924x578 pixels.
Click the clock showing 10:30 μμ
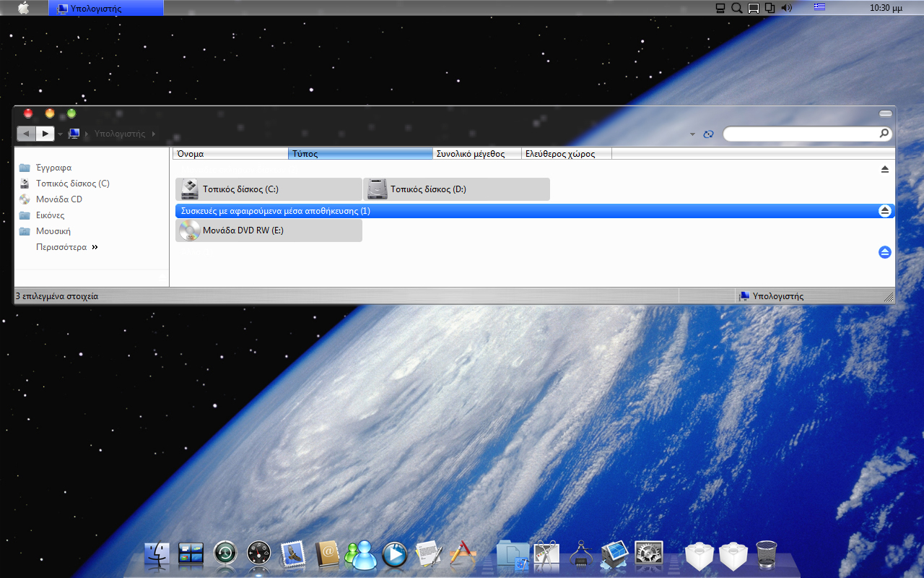pos(886,8)
